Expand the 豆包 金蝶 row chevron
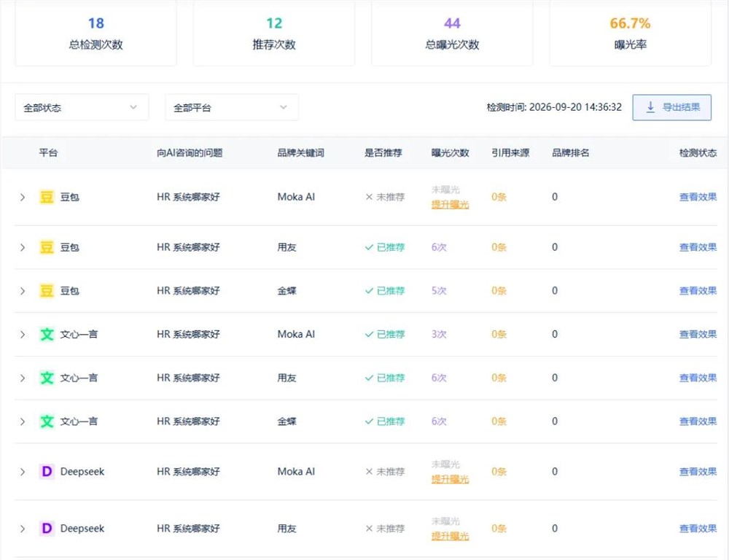The height and width of the screenshot is (560, 729). [23, 291]
